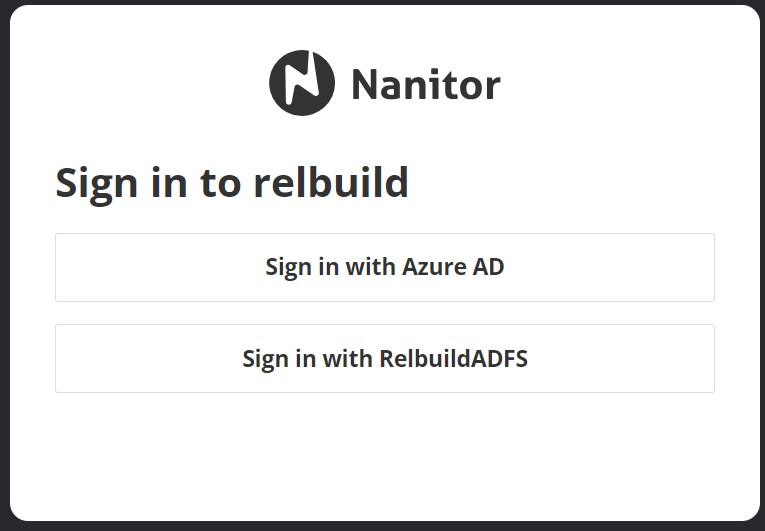Click the "RelbuildADFS" text in the button

[x=453, y=358]
